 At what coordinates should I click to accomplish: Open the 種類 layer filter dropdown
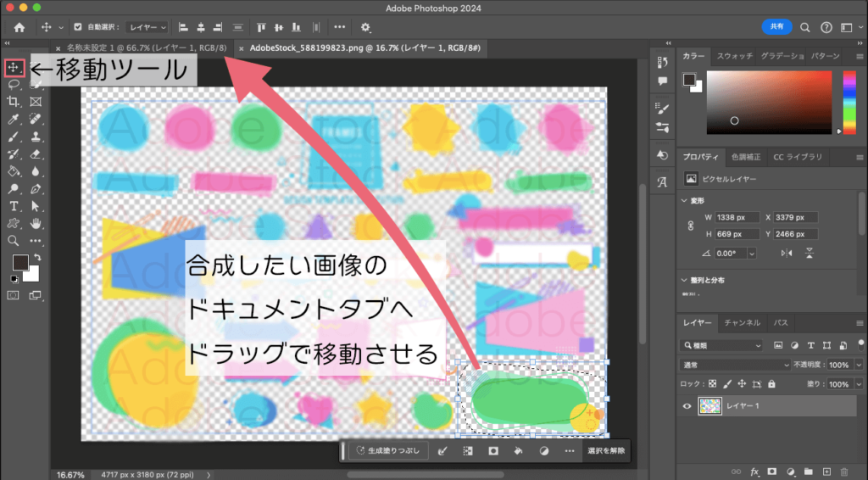tap(721, 345)
